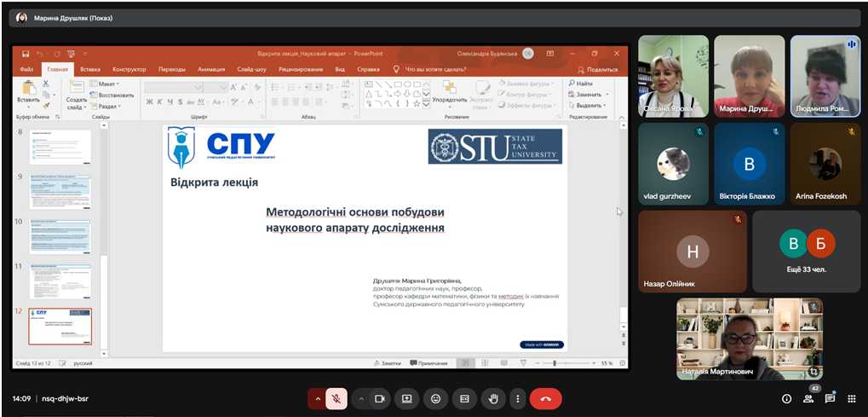
Task: Open more options three-dot menu in Meet
Action: pos(518,399)
